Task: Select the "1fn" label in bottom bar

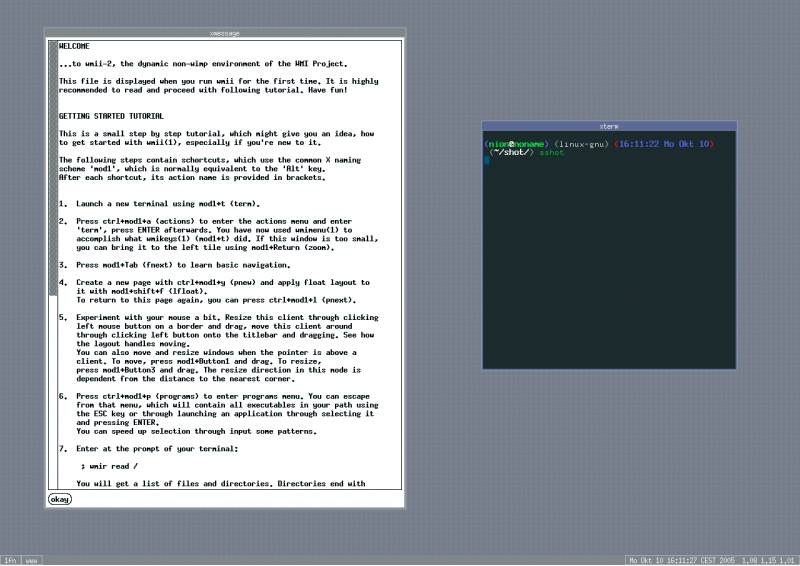Action: click(10, 560)
